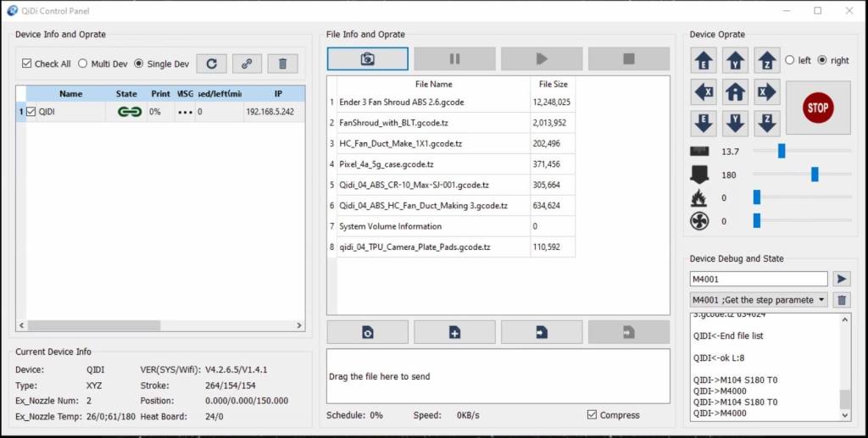Viewport: 868px width, 438px height.
Task: Click the refresh devices button
Action: (211, 64)
